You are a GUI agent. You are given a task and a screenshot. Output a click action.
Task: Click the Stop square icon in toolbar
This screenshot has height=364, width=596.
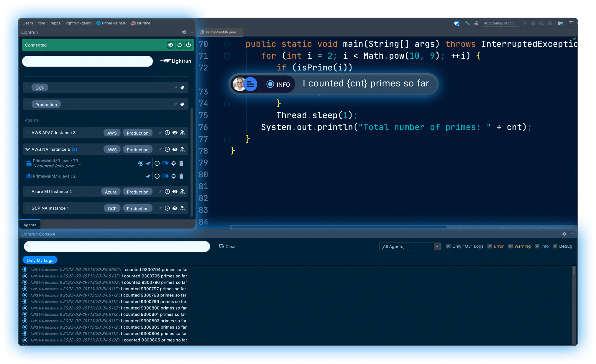point(550,23)
